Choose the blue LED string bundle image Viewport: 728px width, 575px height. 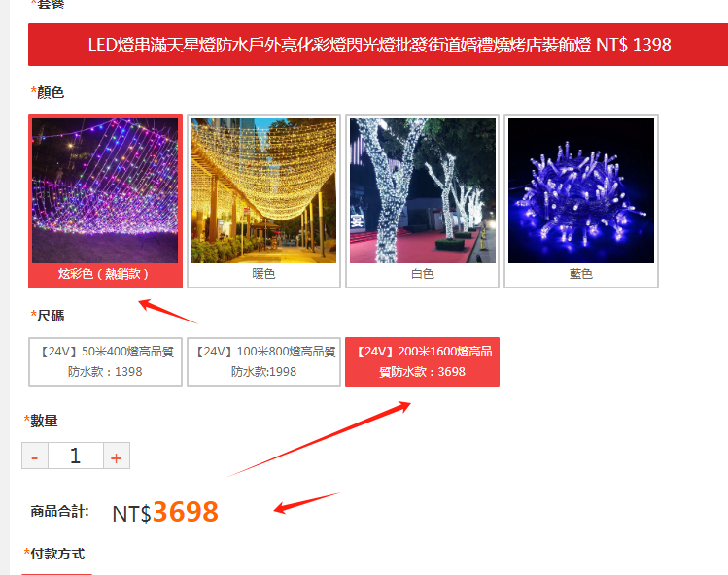click(x=581, y=190)
